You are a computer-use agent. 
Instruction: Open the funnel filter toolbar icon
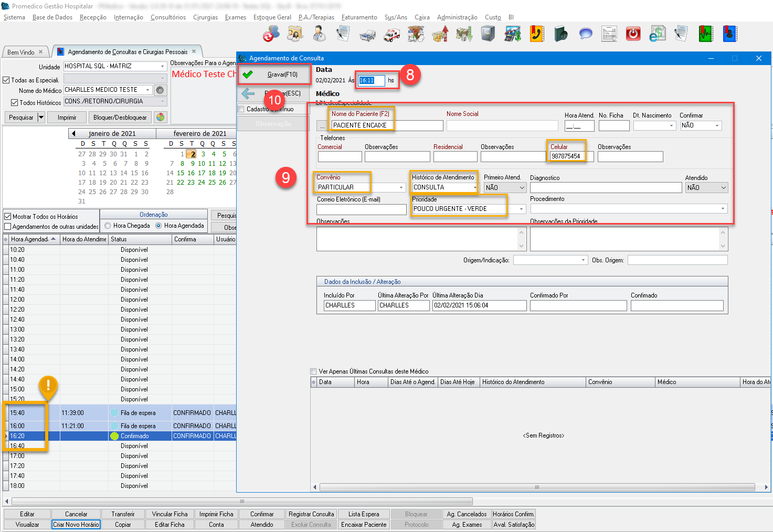pyautogui.click(x=416, y=34)
